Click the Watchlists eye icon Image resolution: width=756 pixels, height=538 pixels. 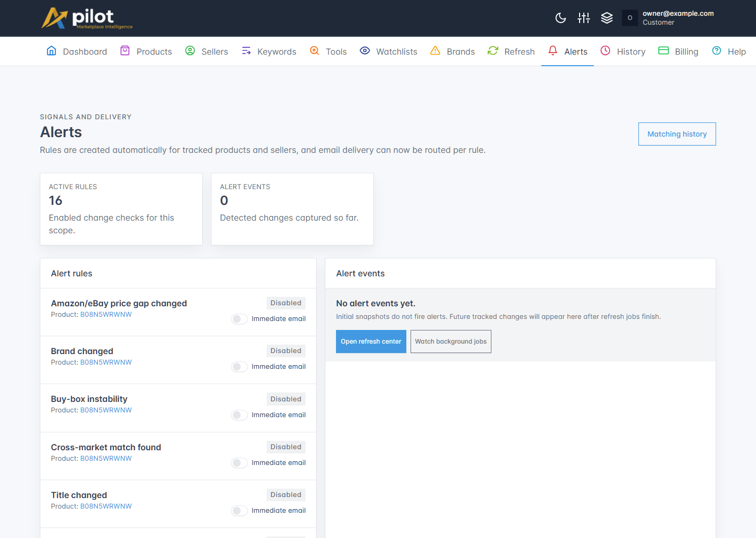point(365,51)
